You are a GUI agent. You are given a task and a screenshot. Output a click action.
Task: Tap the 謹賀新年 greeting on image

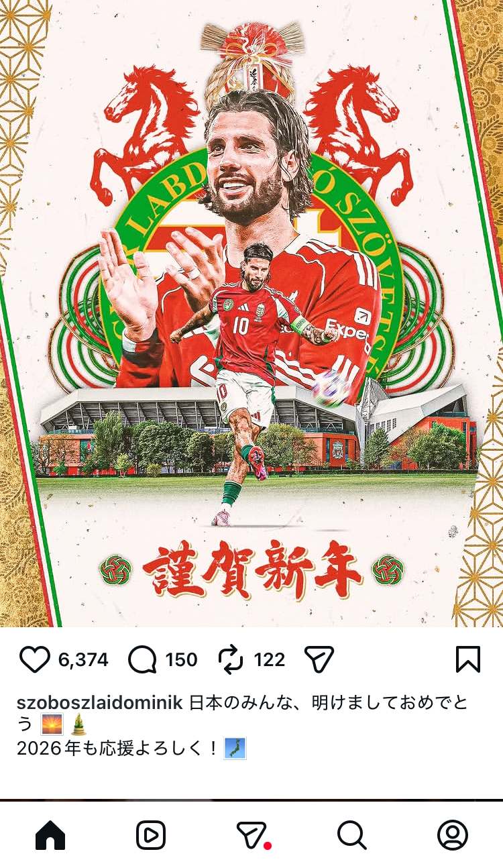point(252,570)
